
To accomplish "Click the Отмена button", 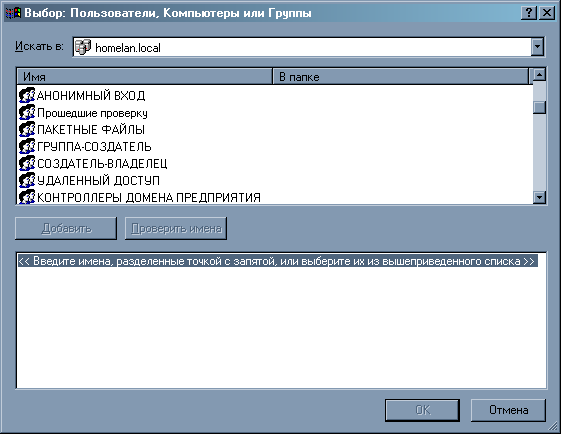I will [x=508, y=410].
